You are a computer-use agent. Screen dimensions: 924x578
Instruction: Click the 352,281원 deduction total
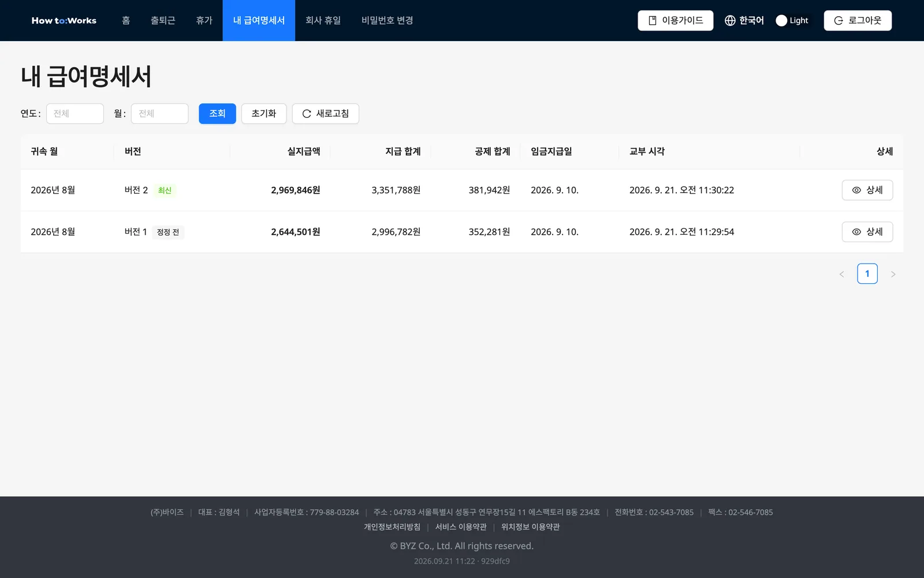point(489,232)
